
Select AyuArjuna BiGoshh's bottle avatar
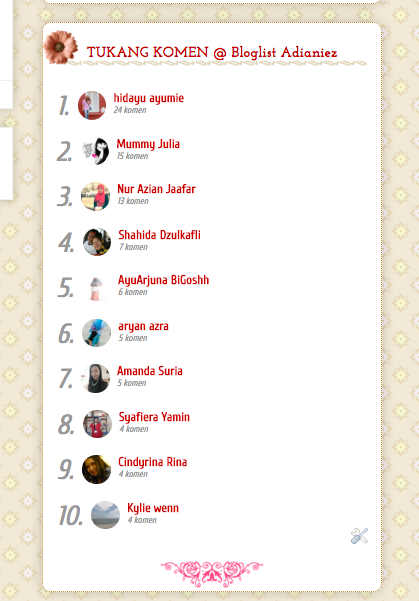tap(96, 287)
